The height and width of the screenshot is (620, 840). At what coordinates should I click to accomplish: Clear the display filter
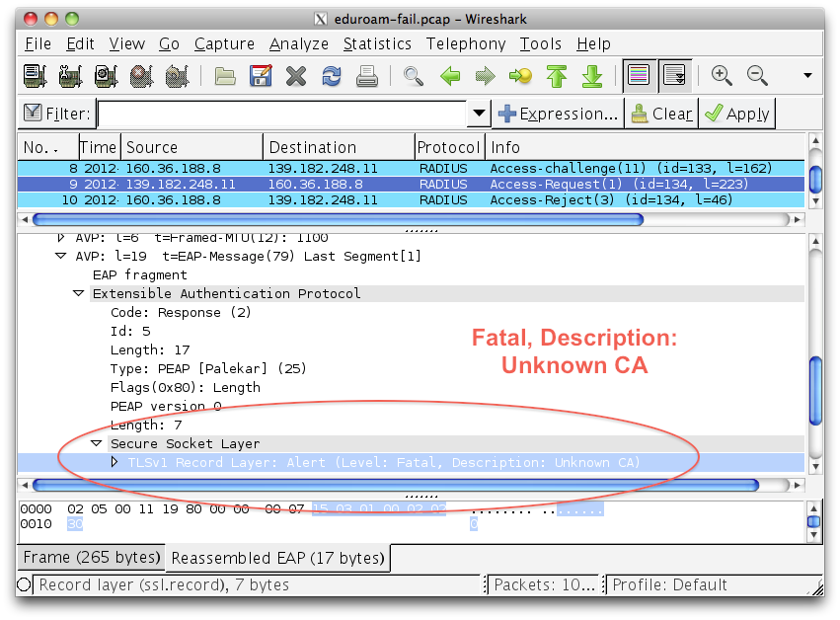coord(661,114)
